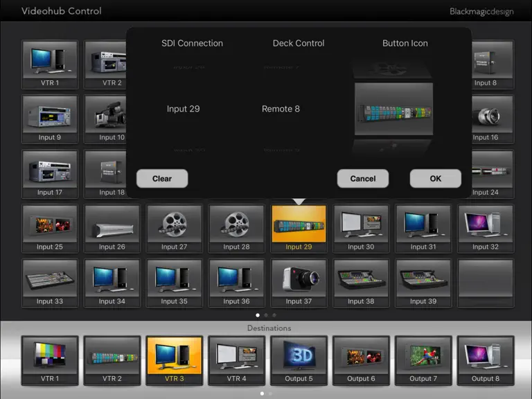Pick the Input 16 lens source
Screen dimensions: 532x399
point(493,119)
